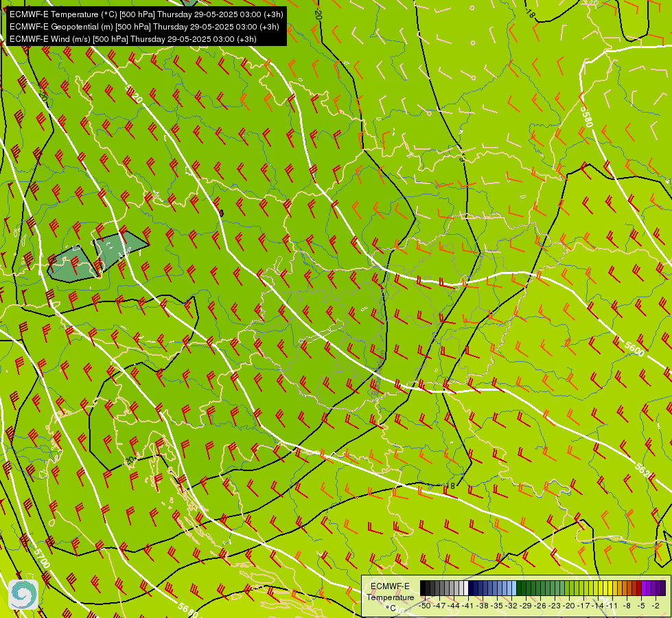Click the black swatch at the legend's left end

pos(423,588)
